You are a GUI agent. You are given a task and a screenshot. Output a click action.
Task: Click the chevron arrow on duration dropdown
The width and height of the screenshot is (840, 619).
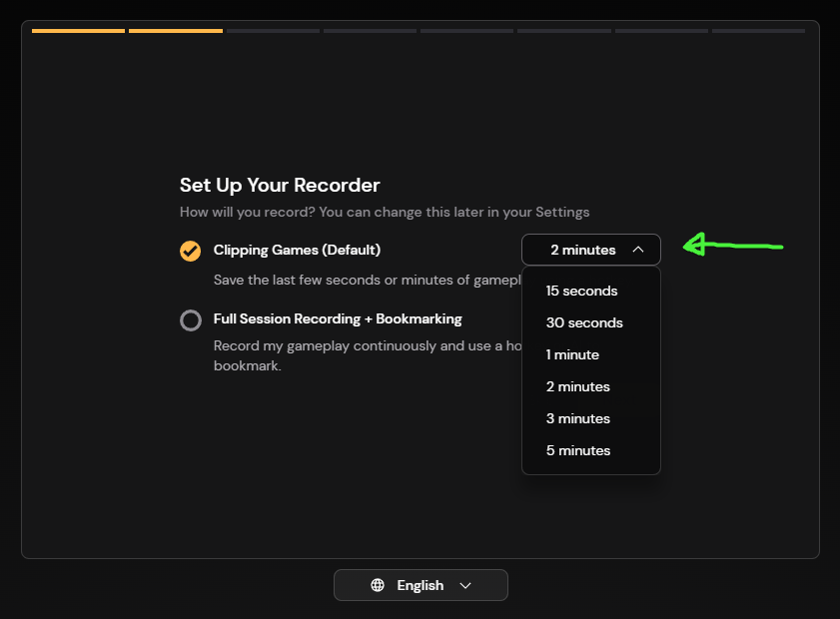point(638,250)
